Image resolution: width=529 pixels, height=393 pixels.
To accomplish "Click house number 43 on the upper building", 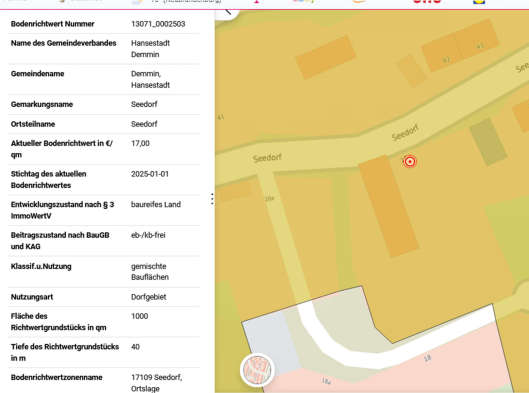I will [x=480, y=46].
